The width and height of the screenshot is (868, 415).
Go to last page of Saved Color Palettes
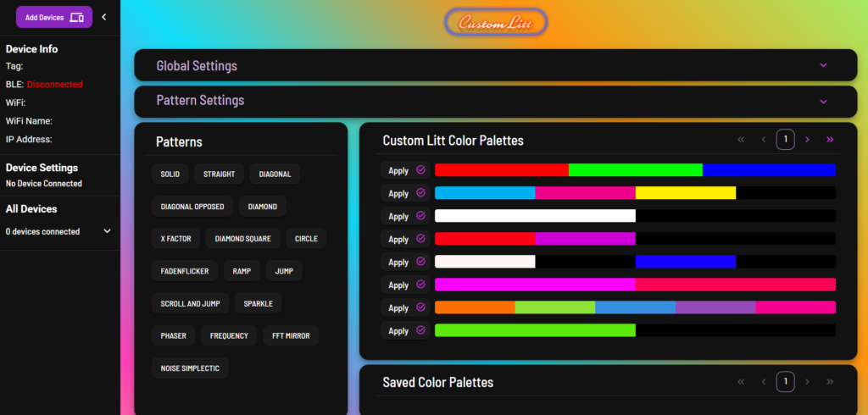tap(830, 382)
